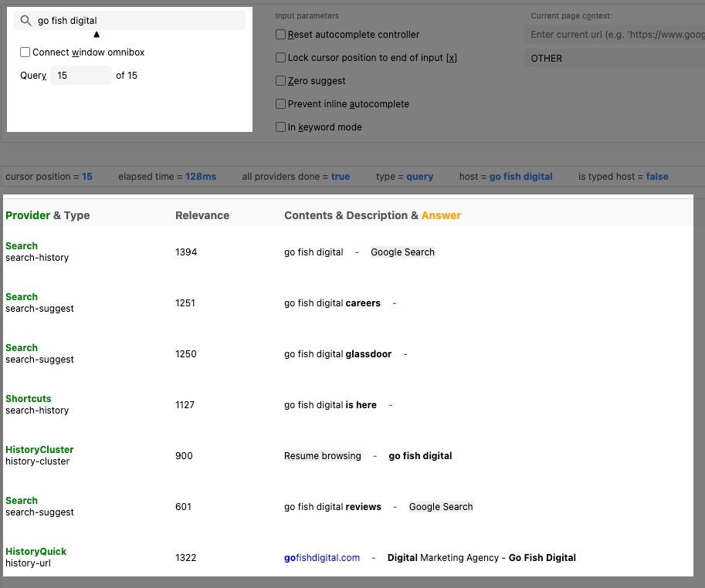The width and height of the screenshot is (705, 588).
Task: Click relevance value 1250
Action: coord(186,354)
